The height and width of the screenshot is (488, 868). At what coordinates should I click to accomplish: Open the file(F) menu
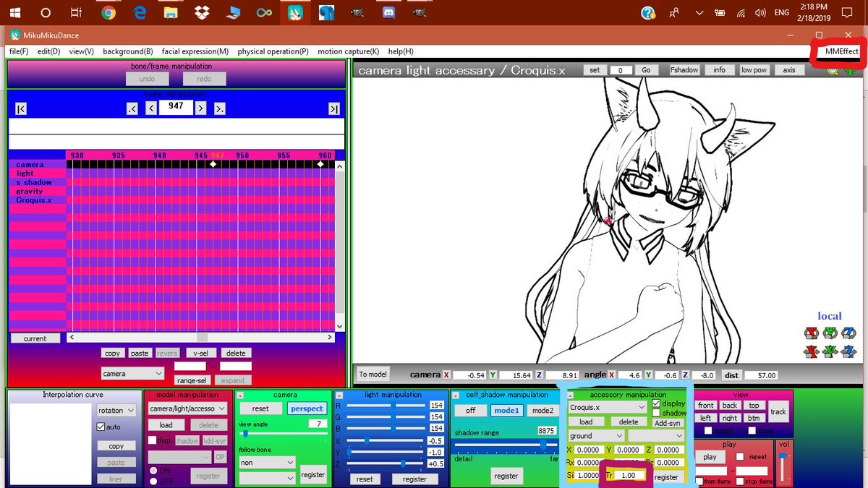[x=19, y=51]
